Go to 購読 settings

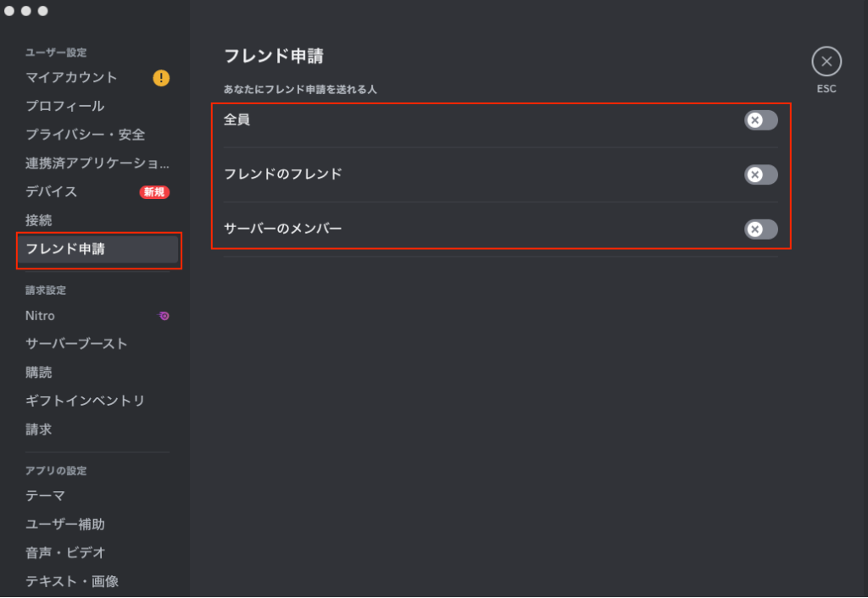tap(39, 373)
